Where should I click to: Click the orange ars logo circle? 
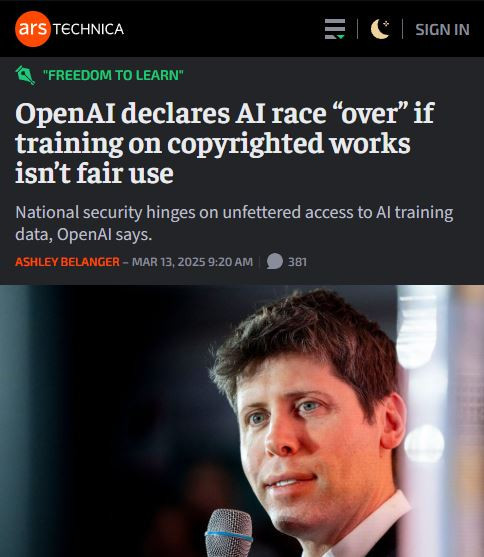[33, 29]
